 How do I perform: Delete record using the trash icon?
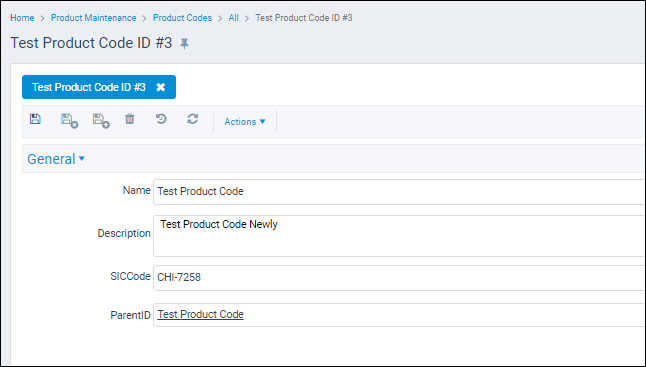[x=130, y=119]
